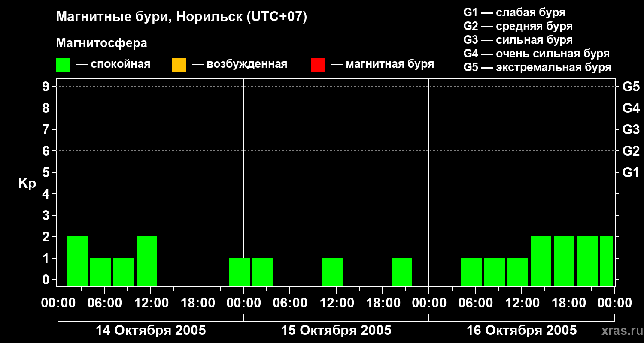Select the first Kp 2 bar on 14 Октября
This screenshot has width=644, height=343.
point(77,261)
